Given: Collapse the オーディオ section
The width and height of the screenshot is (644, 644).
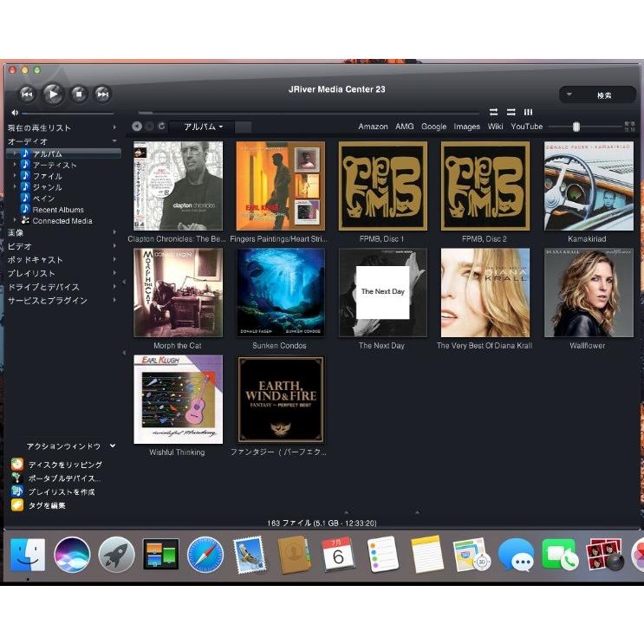Looking at the screenshot, I should click(x=114, y=141).
